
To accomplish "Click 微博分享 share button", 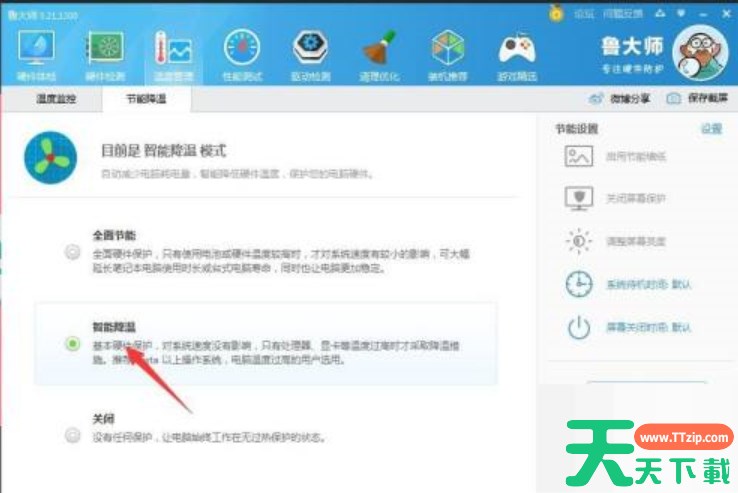I will (621, 99).
